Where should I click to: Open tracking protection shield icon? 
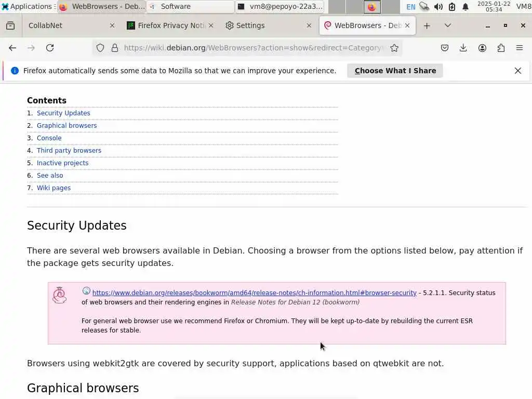[x=100, y=48]
